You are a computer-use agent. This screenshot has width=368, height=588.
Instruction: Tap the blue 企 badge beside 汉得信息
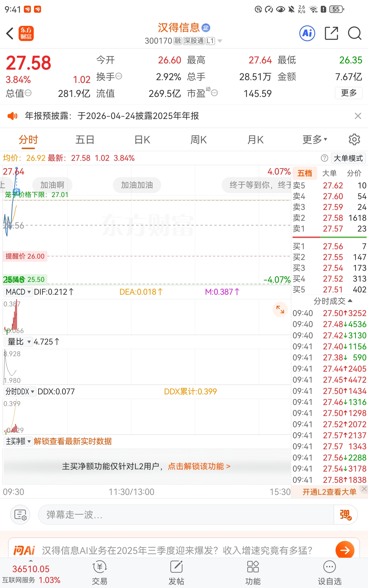click(206, 28)
